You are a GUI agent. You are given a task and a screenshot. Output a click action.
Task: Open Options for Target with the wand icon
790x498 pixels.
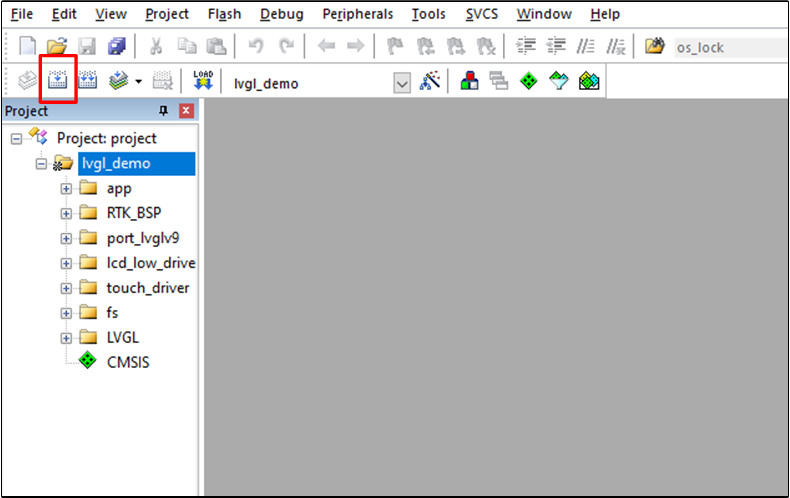[x=430, y=81]
